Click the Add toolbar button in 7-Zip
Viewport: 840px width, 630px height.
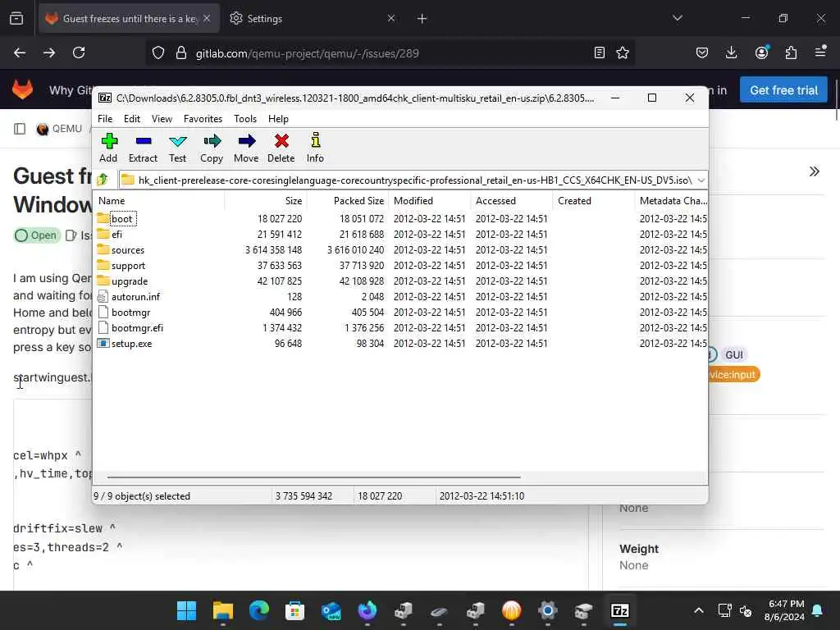(x=109, y=148)
